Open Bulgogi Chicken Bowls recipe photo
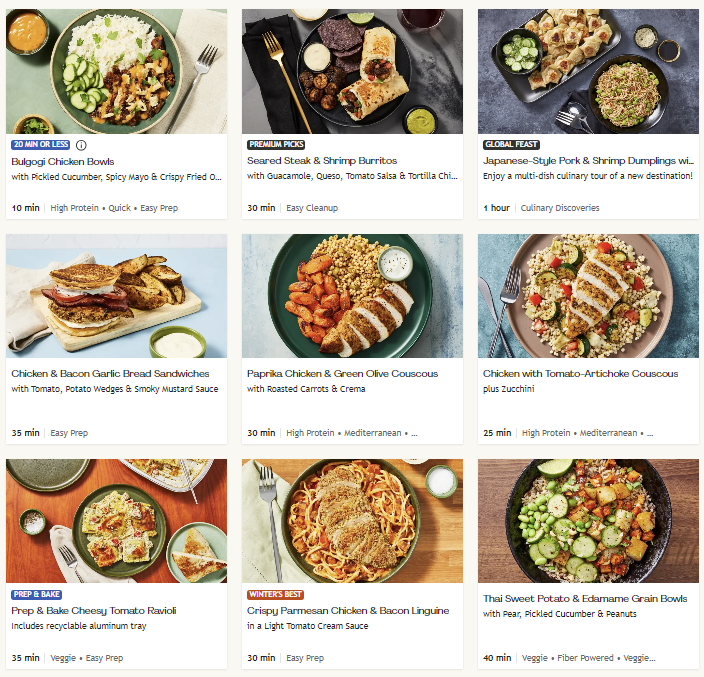 pos(116,71)
